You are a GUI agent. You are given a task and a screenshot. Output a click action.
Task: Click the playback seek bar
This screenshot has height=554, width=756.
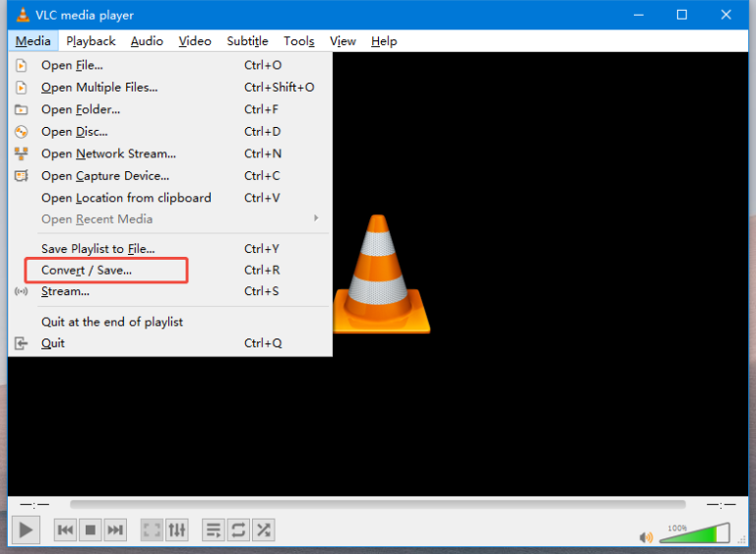click(378, 505)
